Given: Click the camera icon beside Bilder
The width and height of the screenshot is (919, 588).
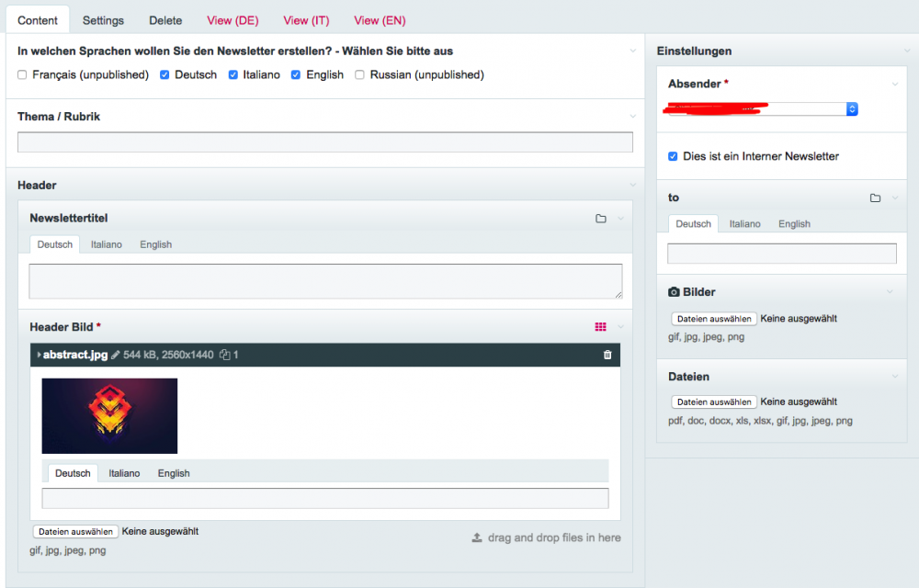Looking at the screenshot, I should point(674,292).
